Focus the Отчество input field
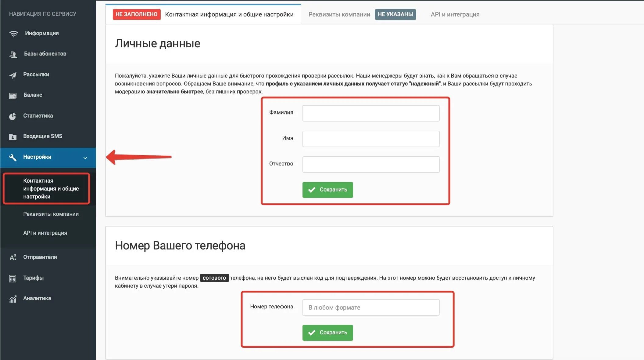 tap(371, 165)
